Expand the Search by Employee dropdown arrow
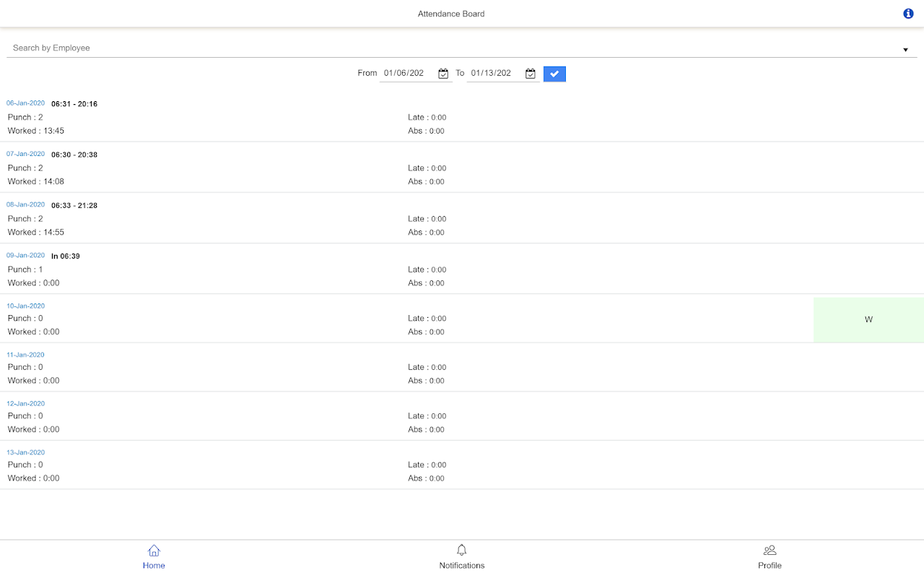 pyautogui.click(x=905, y=50)
